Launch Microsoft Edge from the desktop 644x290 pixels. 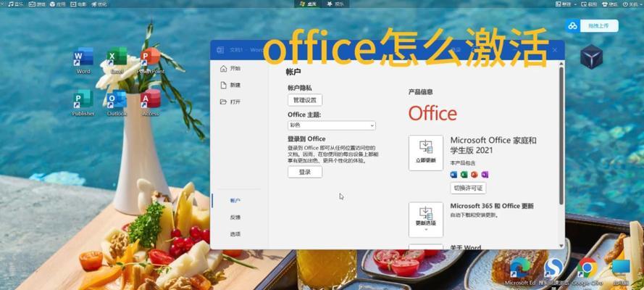tap(520, 272)
